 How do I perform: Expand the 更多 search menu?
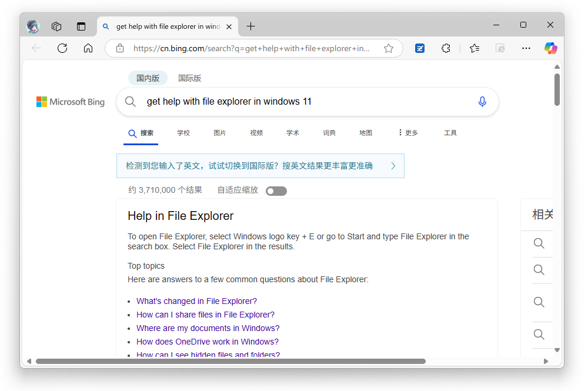coord(407,132)
